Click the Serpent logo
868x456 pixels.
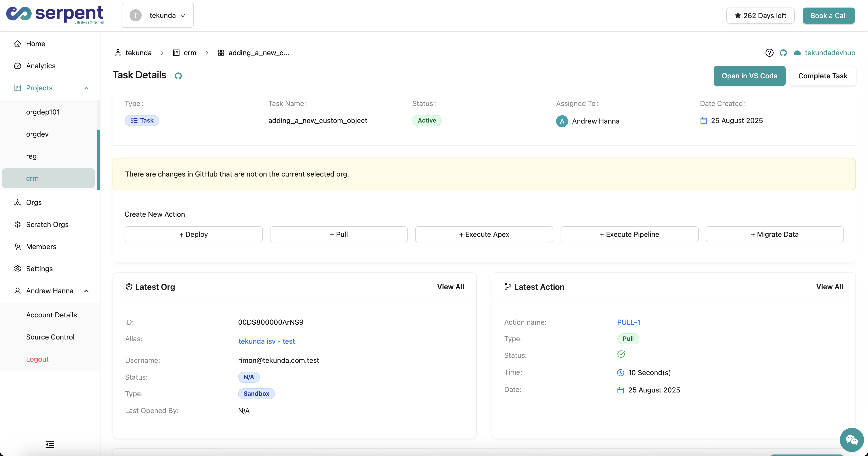tap(55, 15)
